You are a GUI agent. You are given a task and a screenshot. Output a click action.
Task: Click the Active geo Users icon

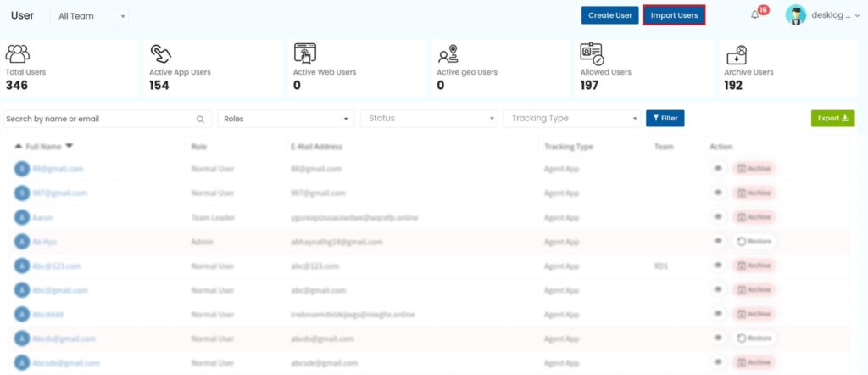(x=448, y=54)
